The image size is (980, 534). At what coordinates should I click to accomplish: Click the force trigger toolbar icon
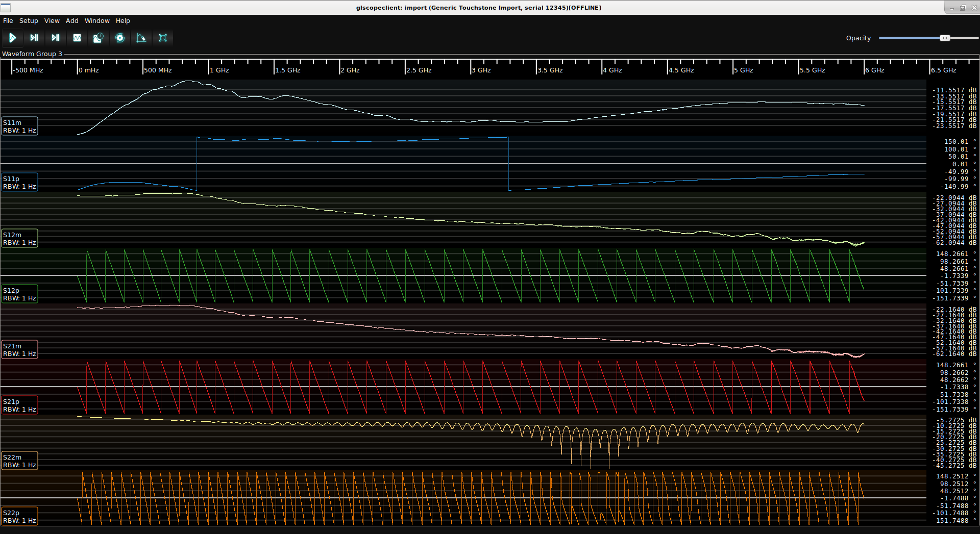tap(56, 38)
